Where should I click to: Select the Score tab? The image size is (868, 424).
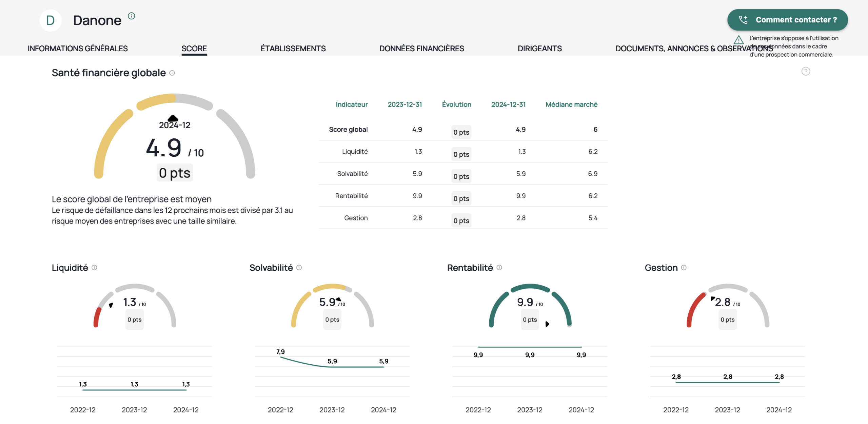(194, 49)
